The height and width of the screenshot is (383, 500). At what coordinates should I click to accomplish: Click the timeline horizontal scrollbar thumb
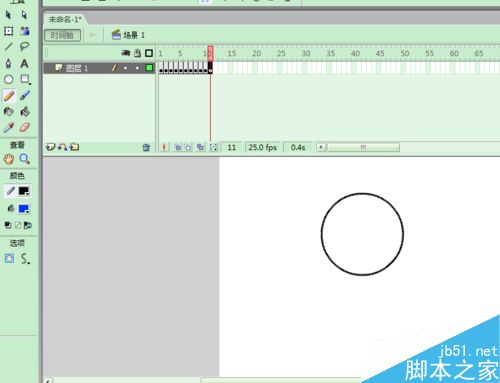click(x=363, y=147)
